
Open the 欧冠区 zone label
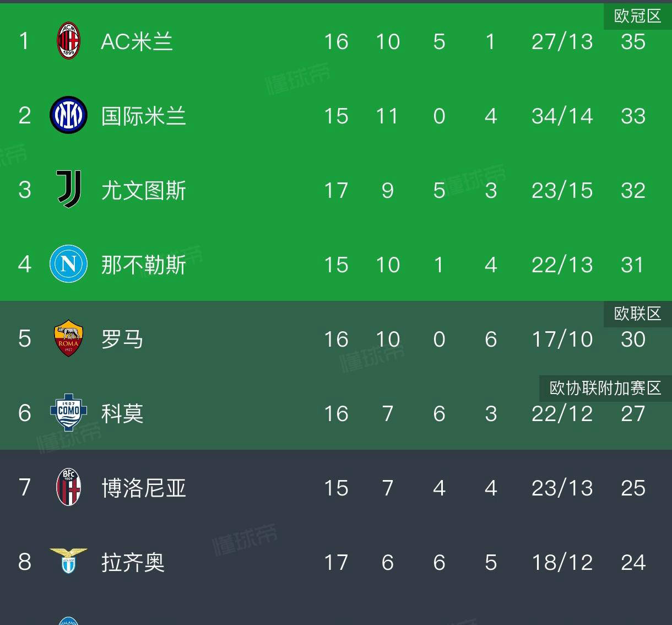[636, 16]
